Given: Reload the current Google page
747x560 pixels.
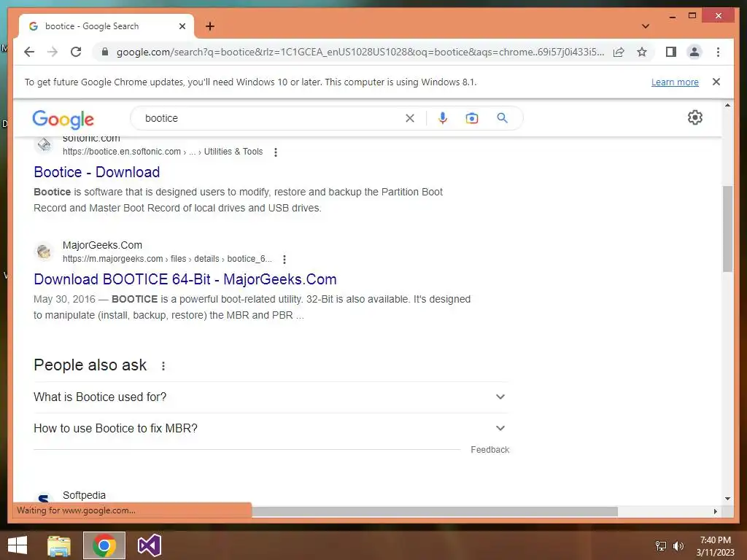Looking at the screenshot, I should pyautogui.click(x=76, y=52).
